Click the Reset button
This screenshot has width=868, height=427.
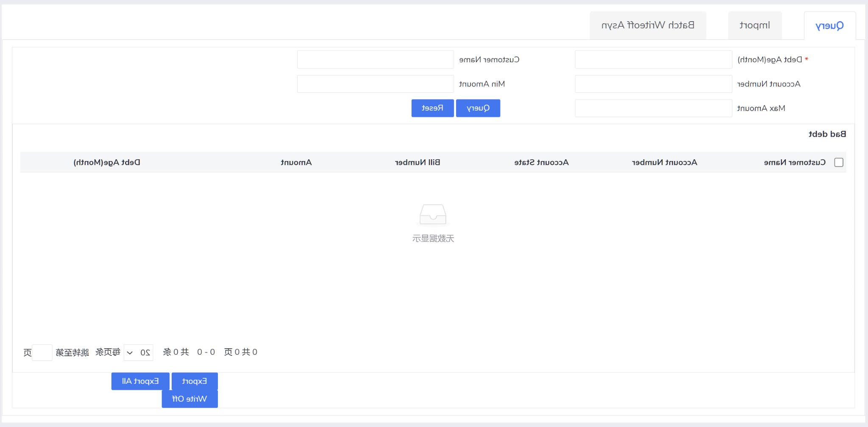(432, 108)
